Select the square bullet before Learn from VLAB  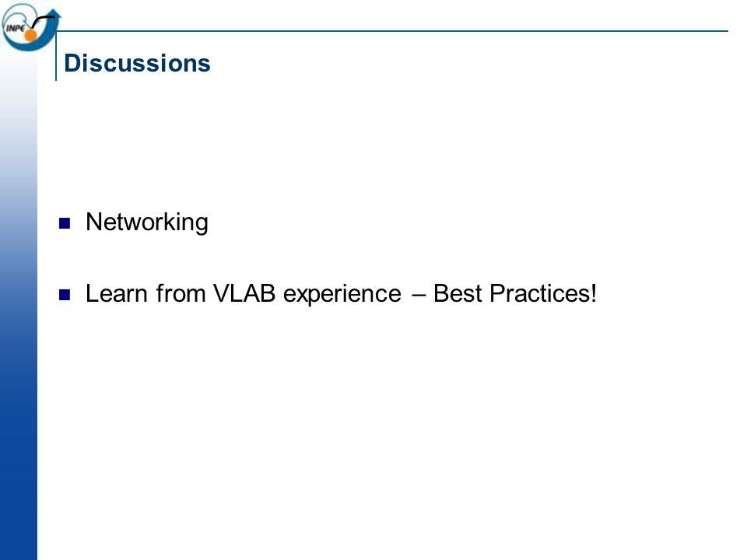coord(65,296)
